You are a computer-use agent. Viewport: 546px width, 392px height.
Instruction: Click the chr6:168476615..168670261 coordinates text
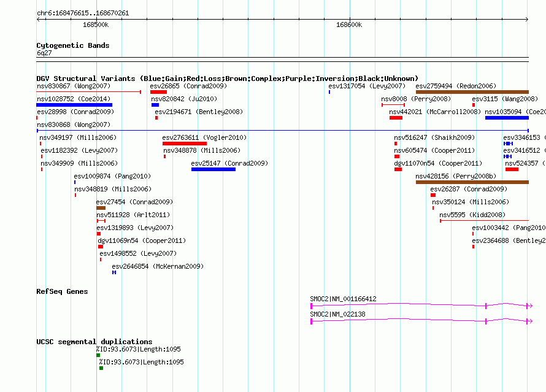[x=83, y=13]
